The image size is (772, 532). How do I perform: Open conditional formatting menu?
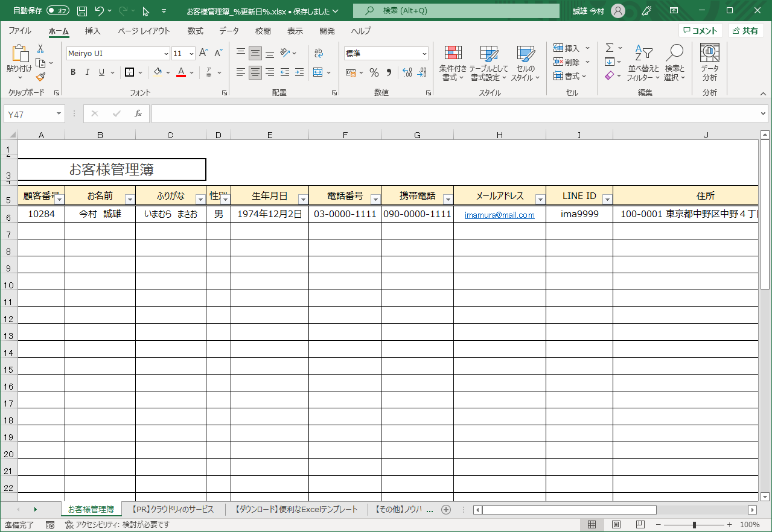[x=453, y=63]
